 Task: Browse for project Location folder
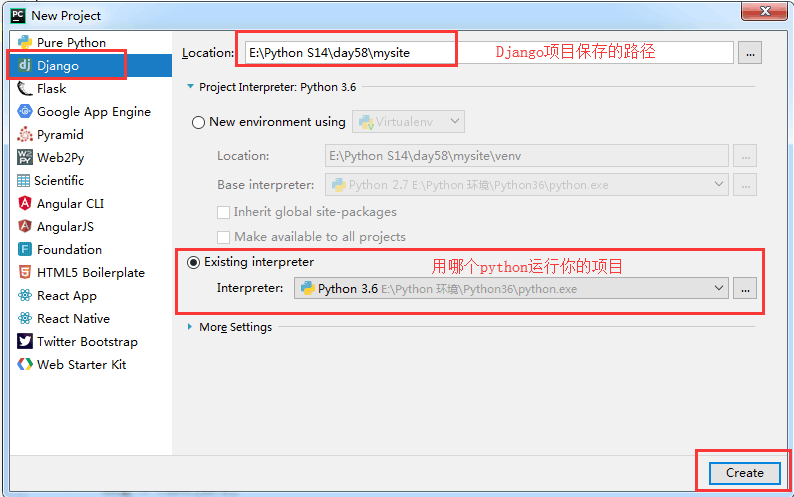click(750, 53)
